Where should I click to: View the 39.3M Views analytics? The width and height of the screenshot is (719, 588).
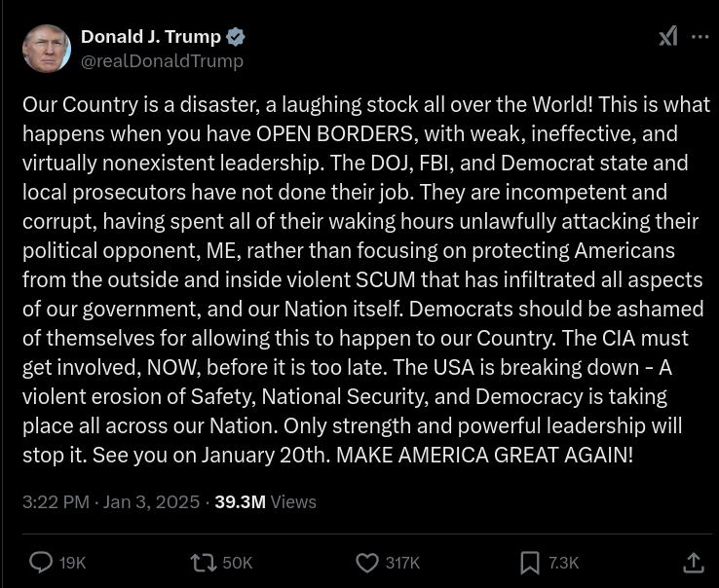click(x=265, y=502)
